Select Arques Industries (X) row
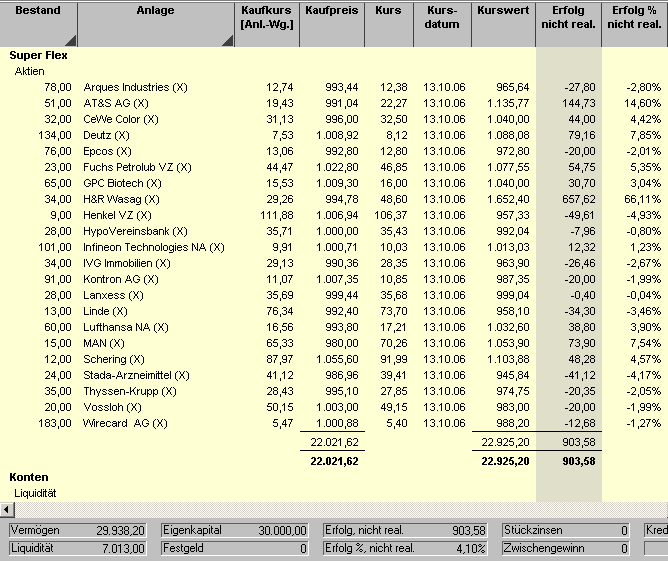 pos(334,87)
